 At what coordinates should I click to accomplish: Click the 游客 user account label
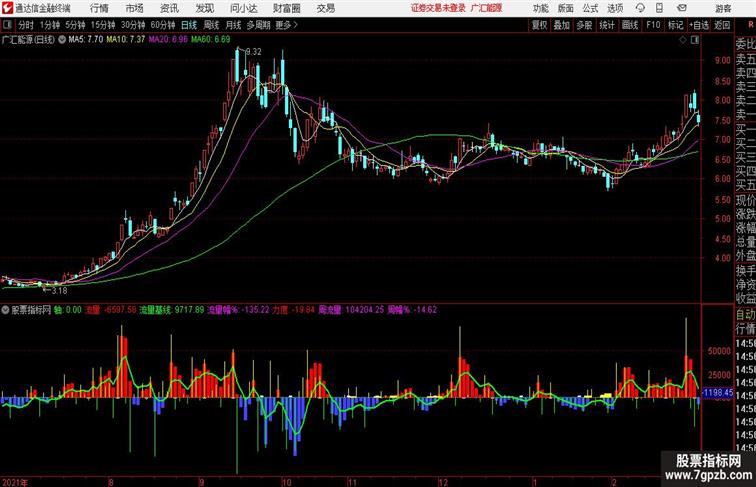click(723, 8)
